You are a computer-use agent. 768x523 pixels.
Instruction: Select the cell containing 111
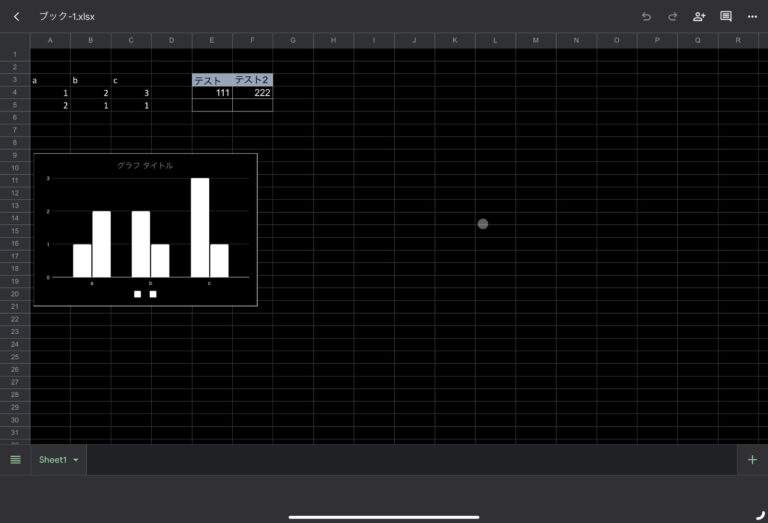212,92
